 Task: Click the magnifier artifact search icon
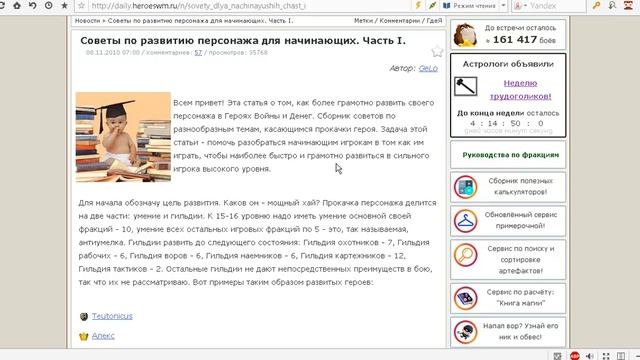pyautogui.click(x=465, y=255)
